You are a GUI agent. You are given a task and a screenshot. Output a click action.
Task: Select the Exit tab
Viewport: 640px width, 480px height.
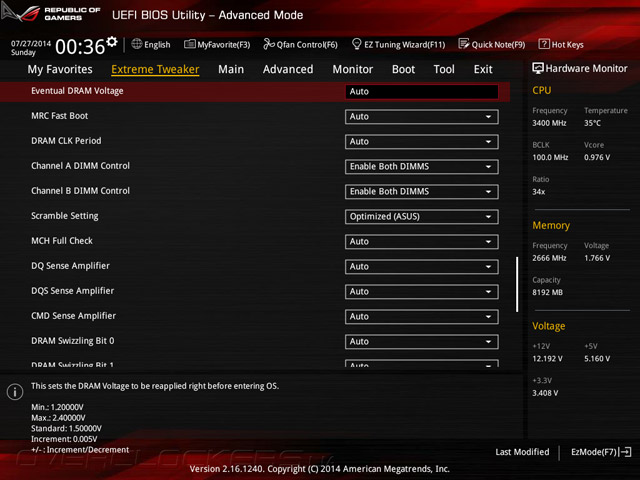coord(483,69)
